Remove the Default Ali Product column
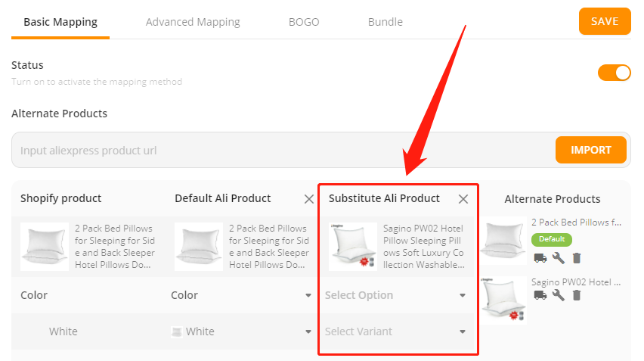This screenshot has height=361, width=644. tap(309, 199)
